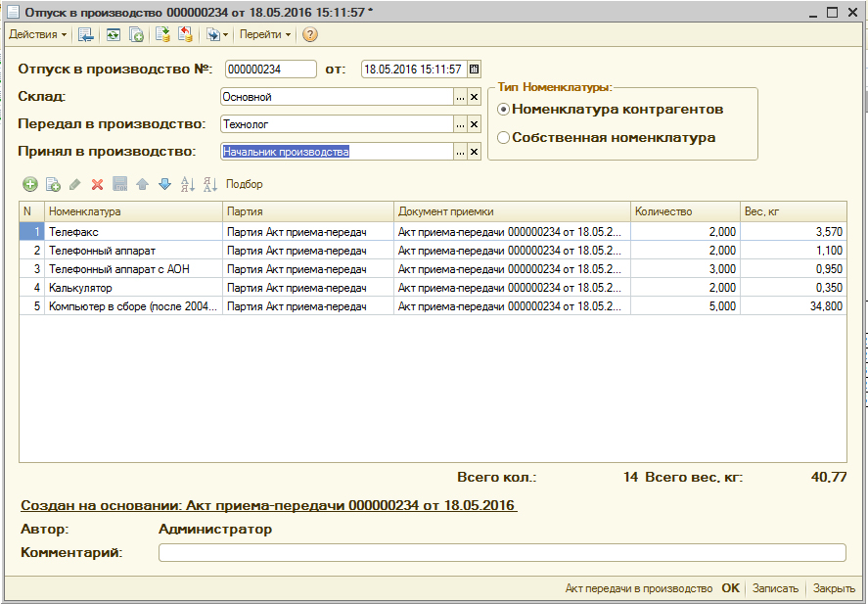Click the Move row down arrow
Image resolution: width=868 pixels, height=604 pixels.
pos(164,184)
